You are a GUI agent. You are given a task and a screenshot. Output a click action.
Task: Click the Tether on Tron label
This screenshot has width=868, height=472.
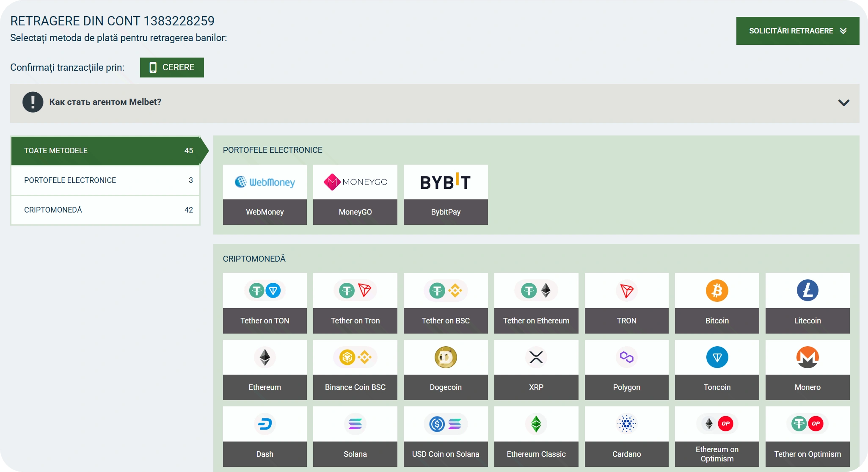pyautogui.click(x=355, y=321)
